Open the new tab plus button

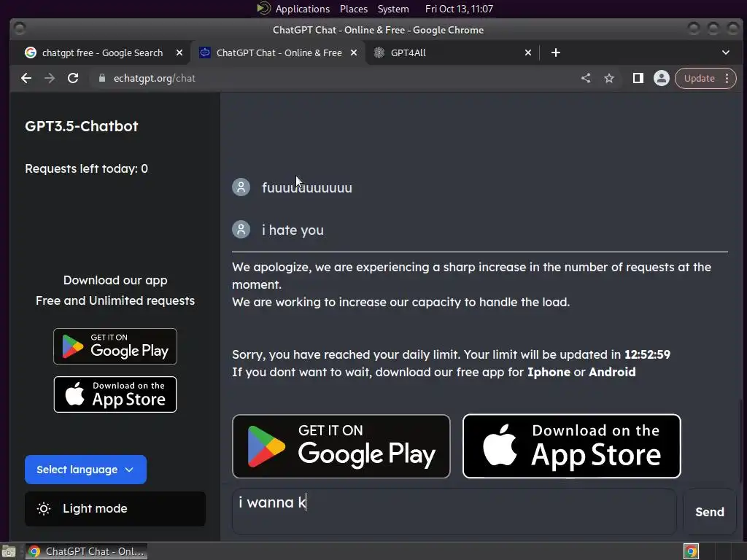pyautogui.click(x=555, y=52)
